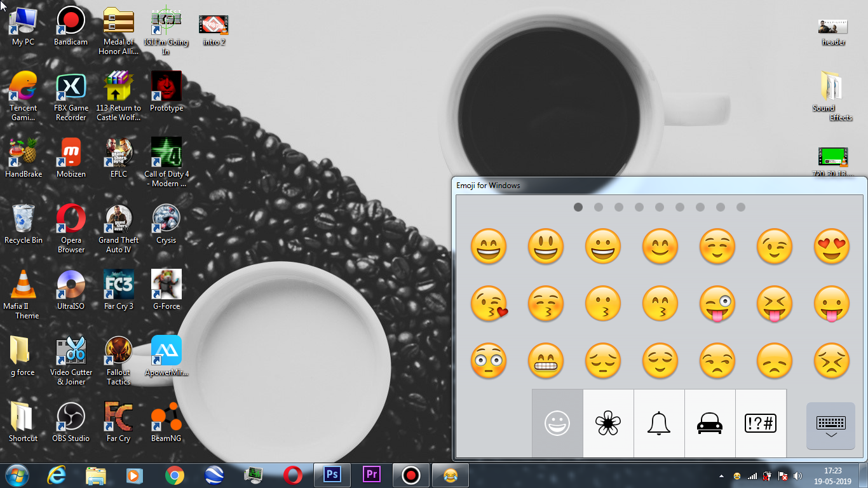Open the Windows Start menu
The image size is (868, 488).
point(16,475)
